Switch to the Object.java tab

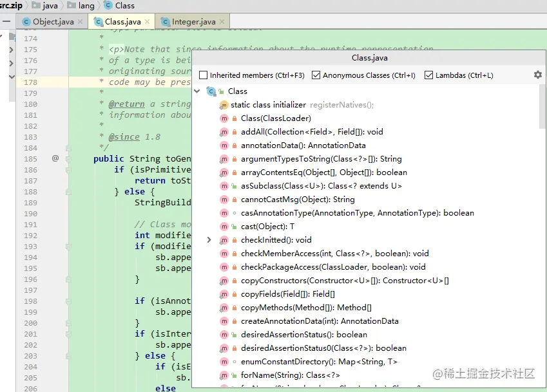click(x=53, y=22)
